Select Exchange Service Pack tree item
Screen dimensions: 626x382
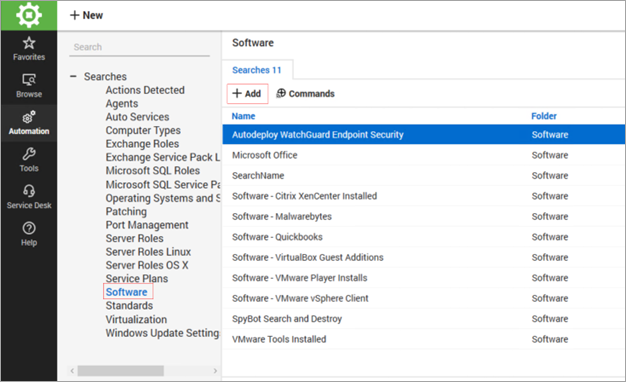pos(163,157)
